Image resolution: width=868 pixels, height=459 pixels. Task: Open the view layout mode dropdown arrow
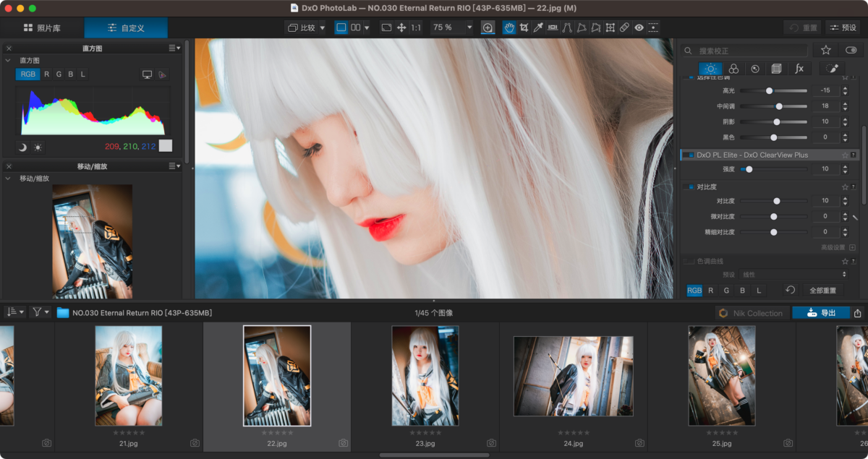(367, 27)
